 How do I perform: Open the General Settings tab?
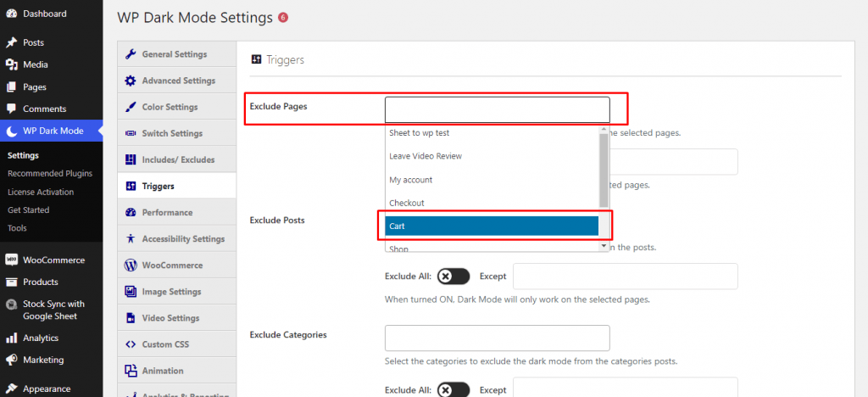tap(176, 54)
